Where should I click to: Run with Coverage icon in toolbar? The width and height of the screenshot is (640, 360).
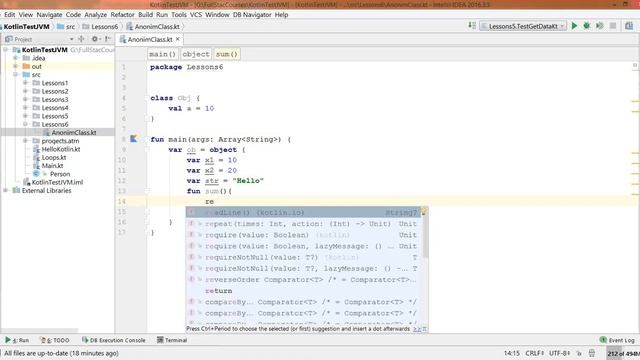click(x=600, y=26)
